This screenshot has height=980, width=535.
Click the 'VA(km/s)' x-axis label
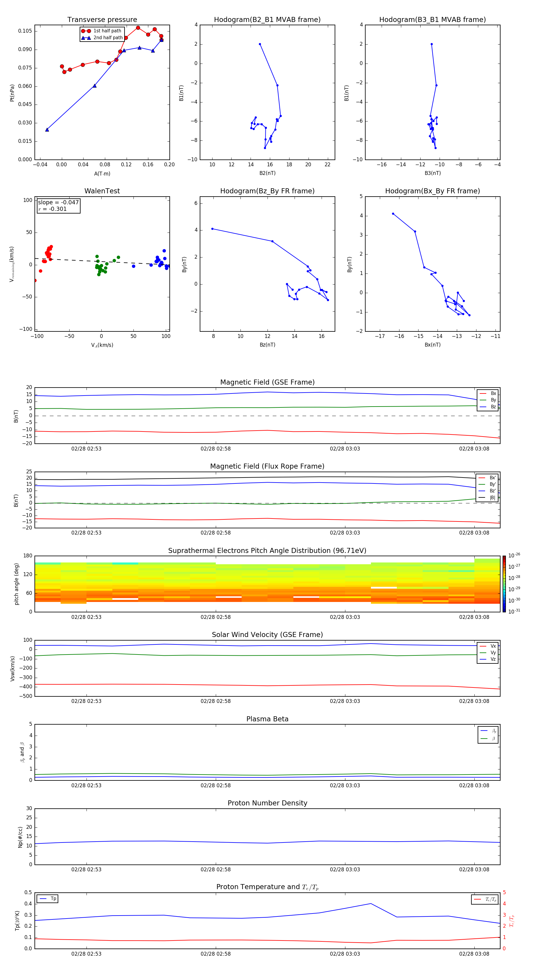click(102, 345)
